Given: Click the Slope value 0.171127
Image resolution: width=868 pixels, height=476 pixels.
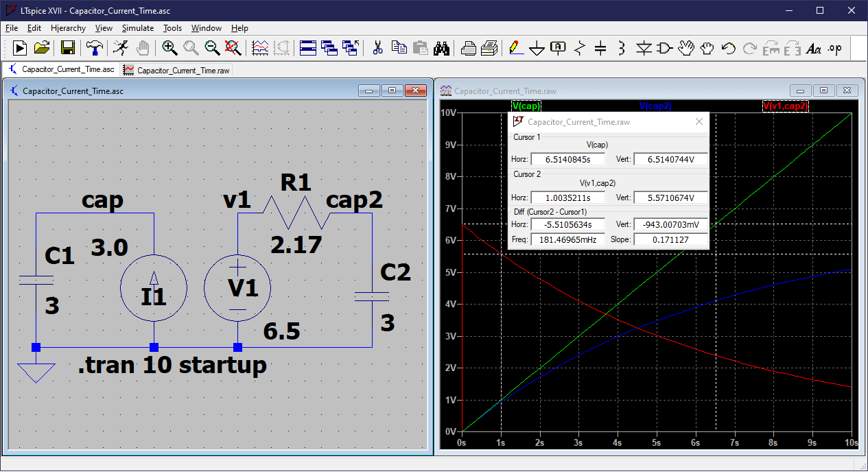Looking at the screenshot, I should tap(670, 239).
